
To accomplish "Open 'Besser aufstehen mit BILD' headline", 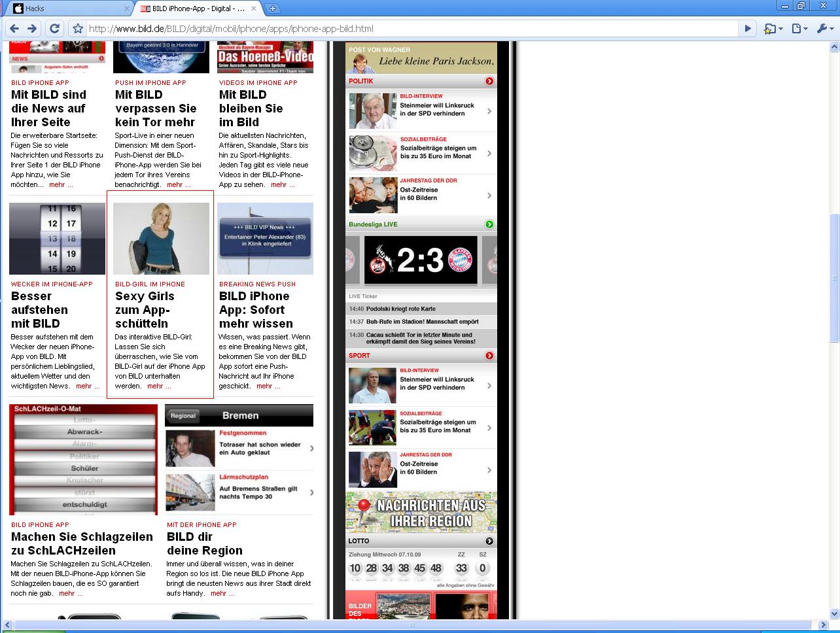I will [39, 310].
